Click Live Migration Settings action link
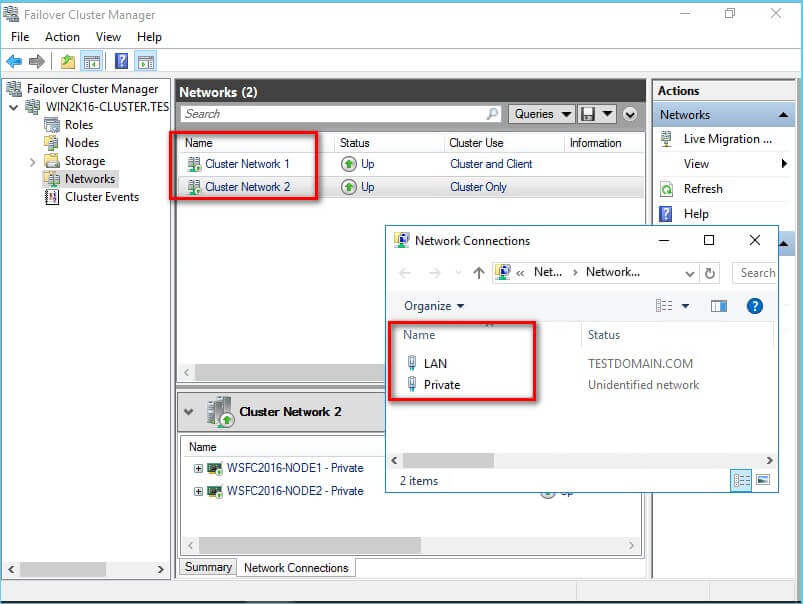 [728, 139]
